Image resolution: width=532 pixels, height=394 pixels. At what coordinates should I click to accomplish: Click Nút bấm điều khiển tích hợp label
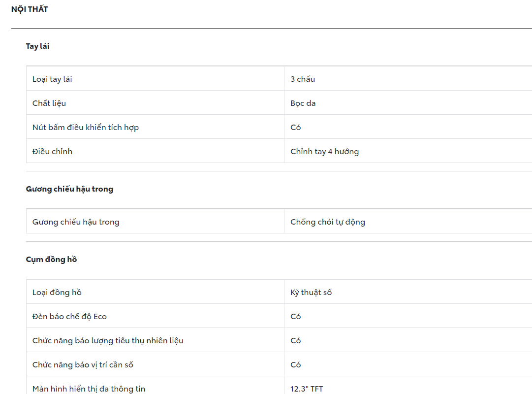[86, 128]
